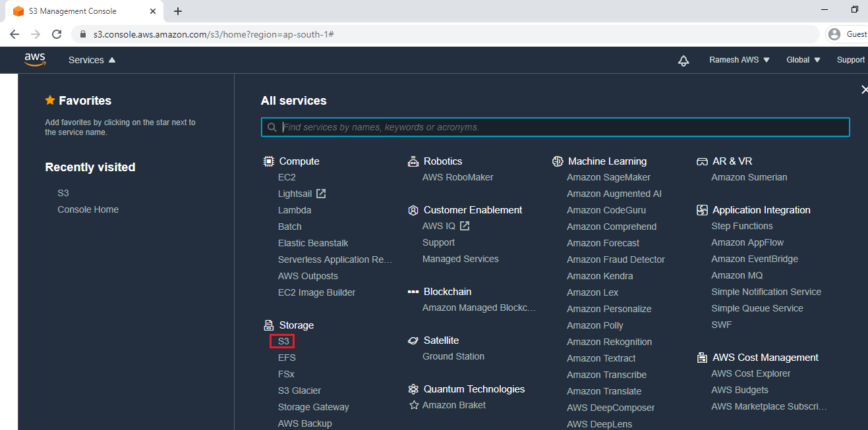The image size is (868, 430).
Task: Click the AWS Cost Management icon
Action: pos(702,358)
